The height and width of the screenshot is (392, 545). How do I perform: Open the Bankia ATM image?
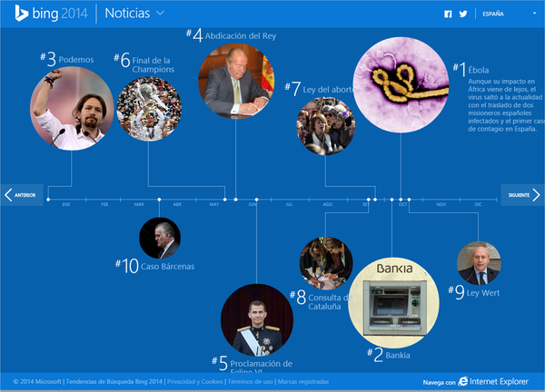coord(393,302)
